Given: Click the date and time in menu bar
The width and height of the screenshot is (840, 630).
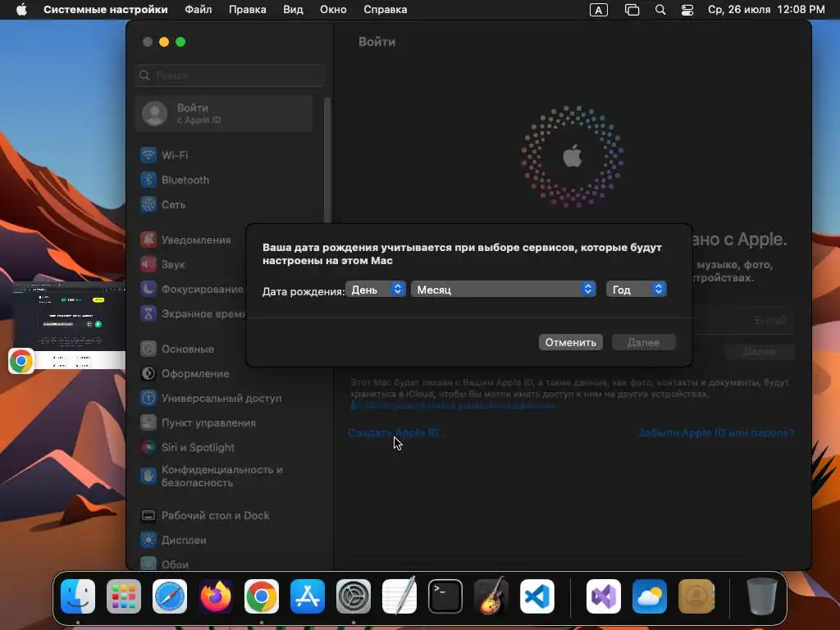Looking at the screenshot, I should coord(766,10).
